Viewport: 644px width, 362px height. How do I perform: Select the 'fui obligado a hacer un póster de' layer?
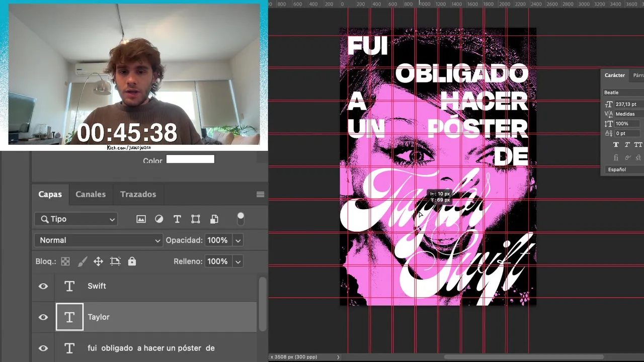[151, 348]
